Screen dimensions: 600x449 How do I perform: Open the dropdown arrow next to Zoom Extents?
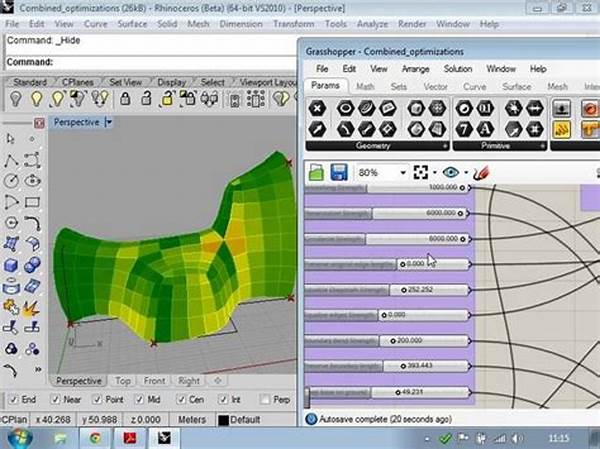point(435,173)
